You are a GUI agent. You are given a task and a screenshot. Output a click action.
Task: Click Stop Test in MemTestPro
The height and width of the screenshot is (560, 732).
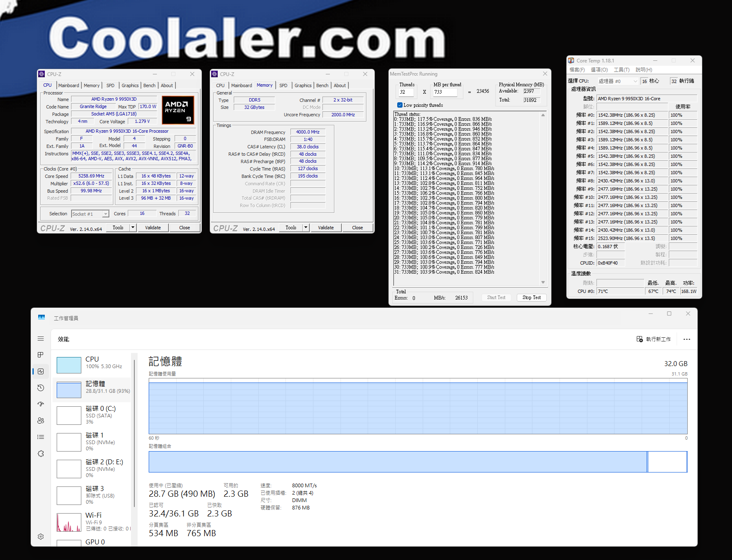532,297
